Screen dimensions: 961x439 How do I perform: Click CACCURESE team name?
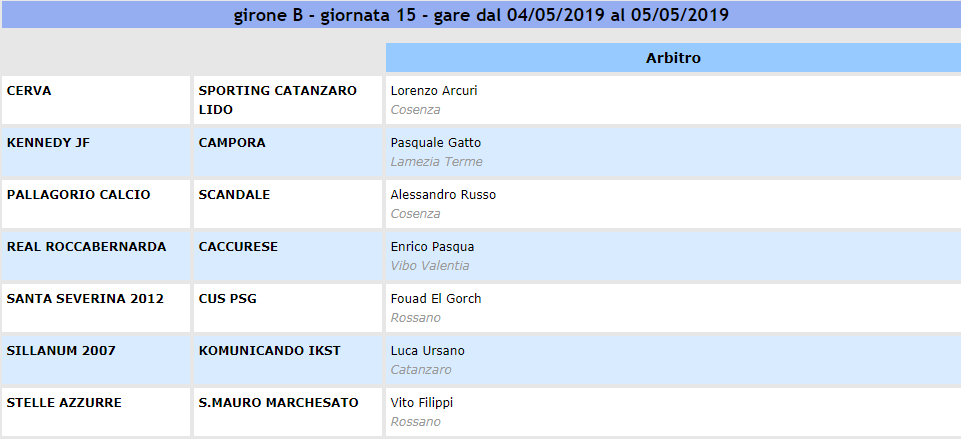click(238, 247)
